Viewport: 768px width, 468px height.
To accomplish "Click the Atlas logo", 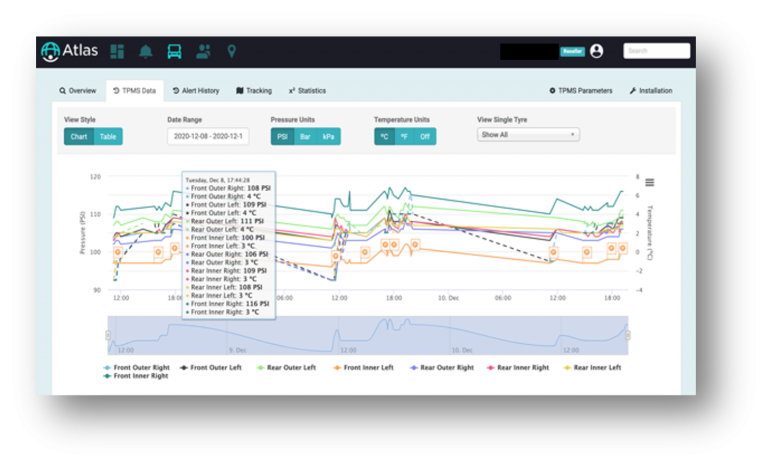I will coord(70,51).
